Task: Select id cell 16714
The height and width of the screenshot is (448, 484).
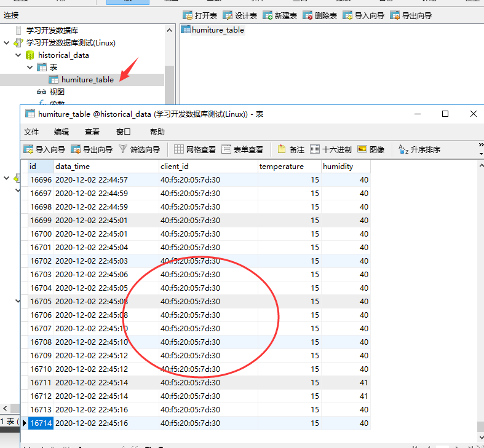Action: click(41, 423)
